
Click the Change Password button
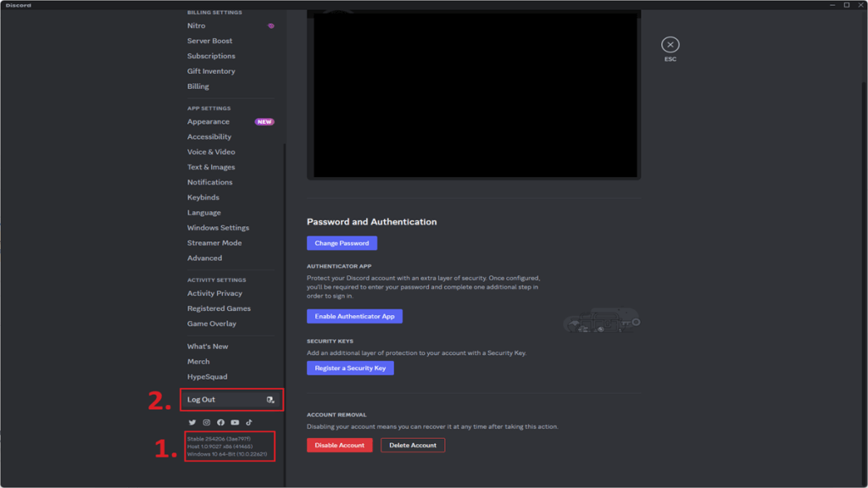coord(342,243)
